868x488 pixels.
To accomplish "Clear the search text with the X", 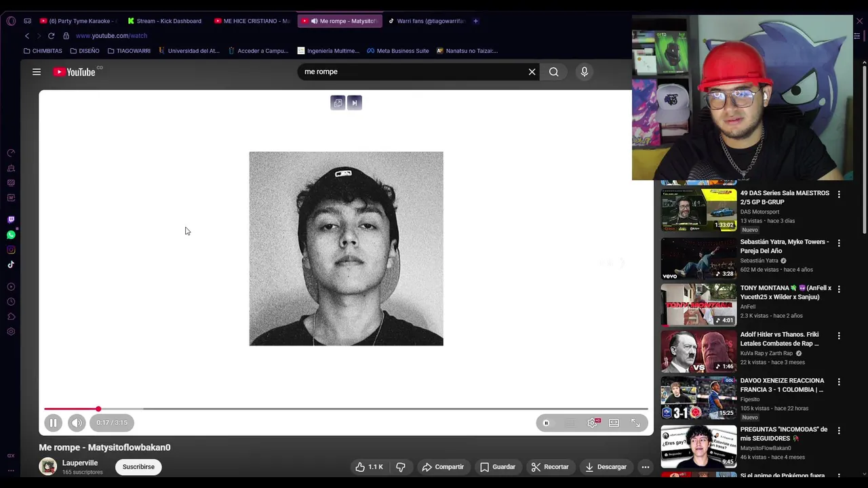I will point(532,72).
